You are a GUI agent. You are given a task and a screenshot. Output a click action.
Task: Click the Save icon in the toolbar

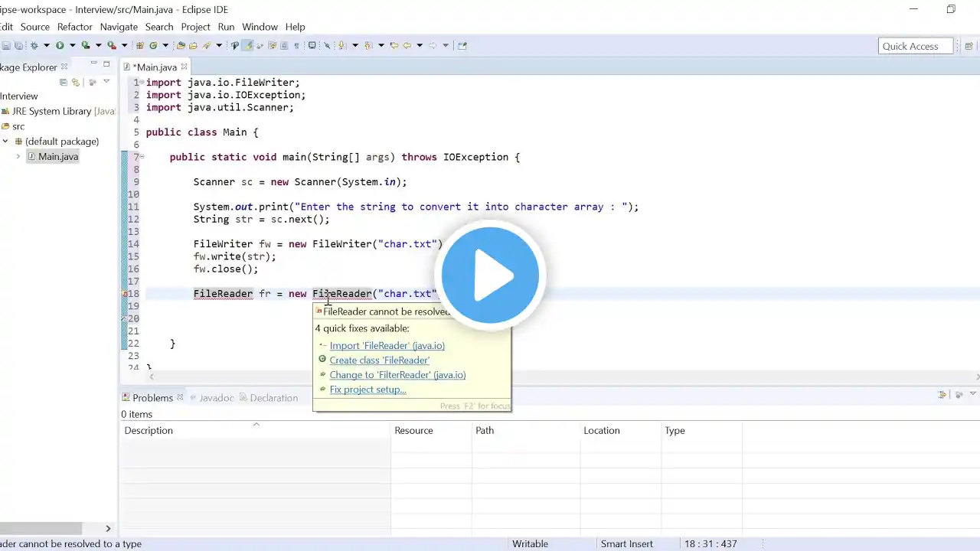6,46
